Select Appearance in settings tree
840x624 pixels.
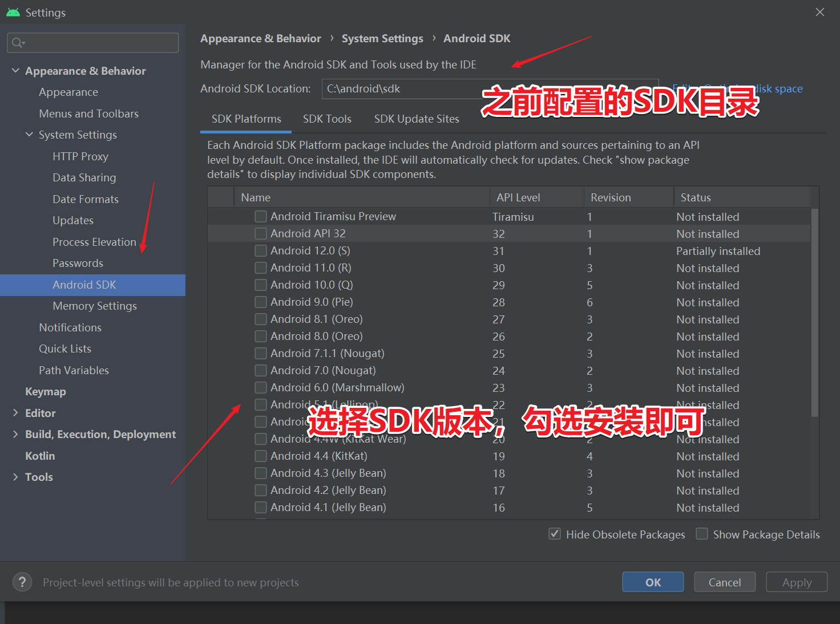[68, 92]
